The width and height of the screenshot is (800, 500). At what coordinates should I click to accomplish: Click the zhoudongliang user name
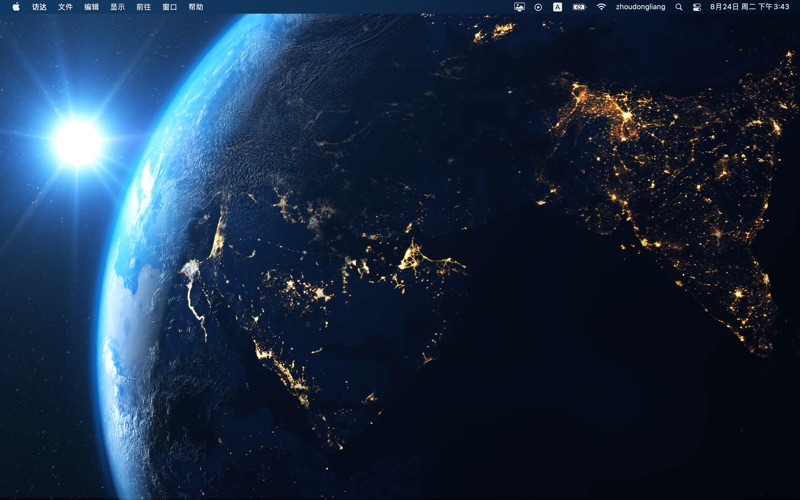click(640, 7)
